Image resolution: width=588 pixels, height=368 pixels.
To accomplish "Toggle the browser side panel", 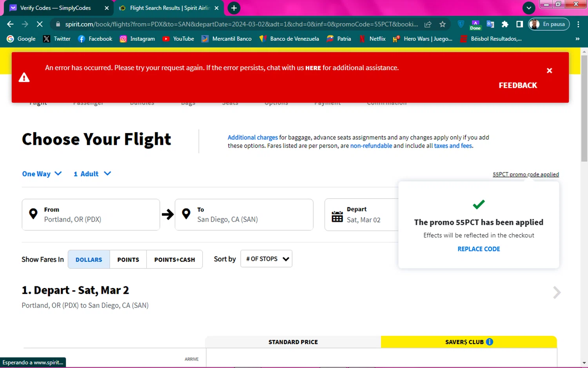I will pos(519,24).
